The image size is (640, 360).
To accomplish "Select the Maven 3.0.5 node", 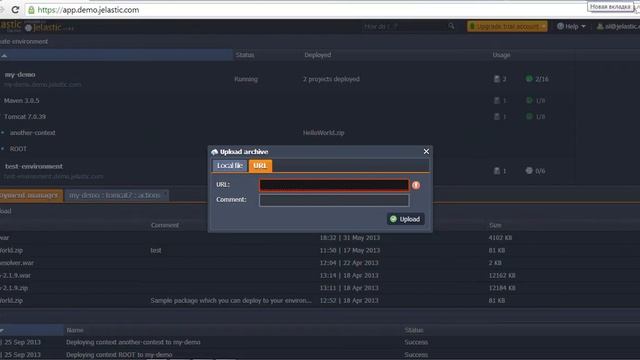I will coord(22,100).
